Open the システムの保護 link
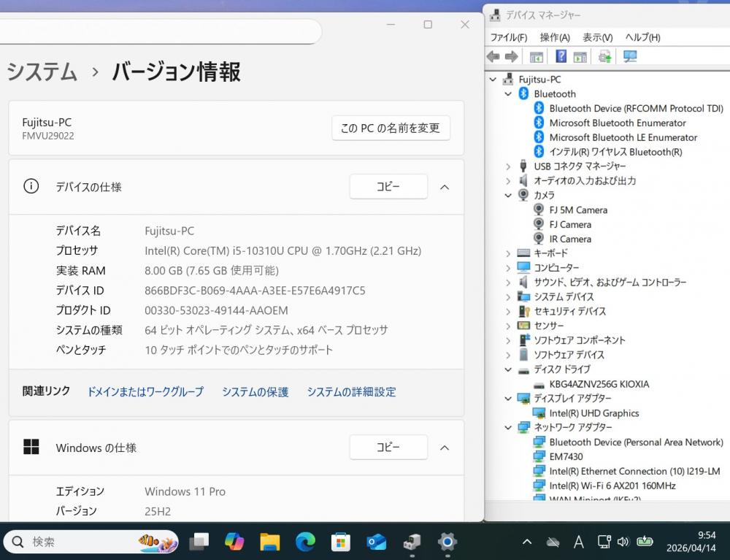The height and width of the screenshot is (560, 730). [255, 392]
